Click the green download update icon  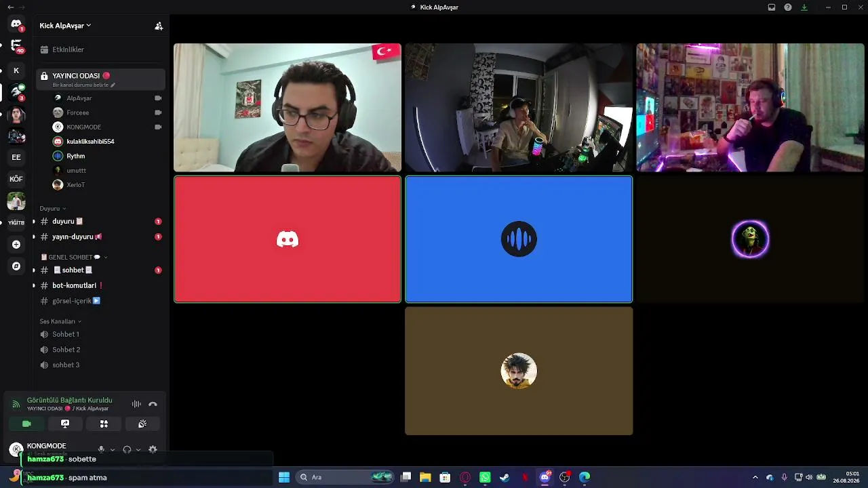(x=804, y=7)
